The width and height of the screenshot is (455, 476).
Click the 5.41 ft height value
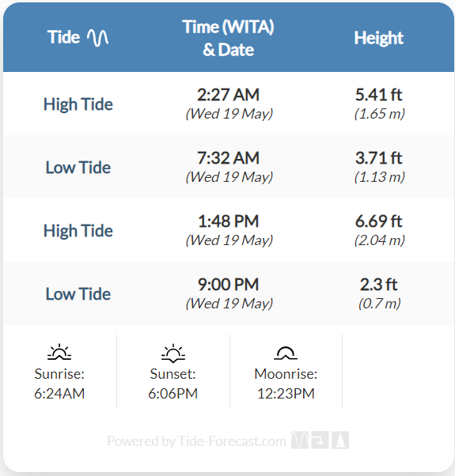[379, 94]
